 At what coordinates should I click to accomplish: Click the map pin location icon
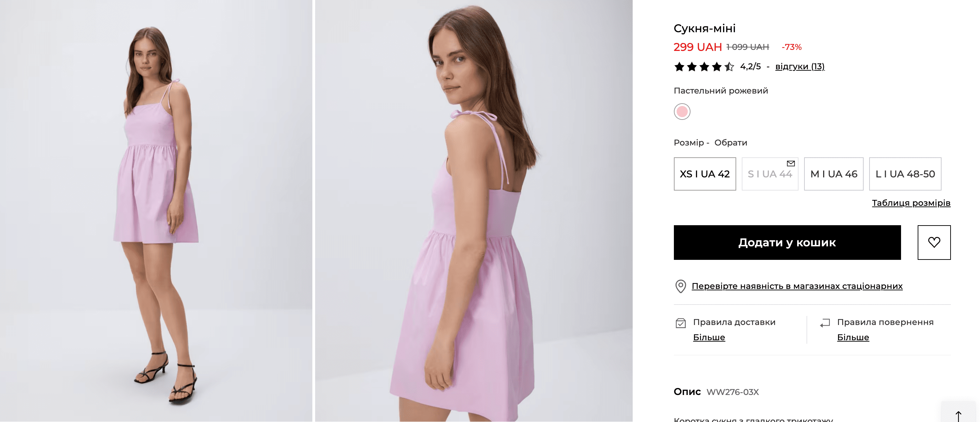pos(680,286)
